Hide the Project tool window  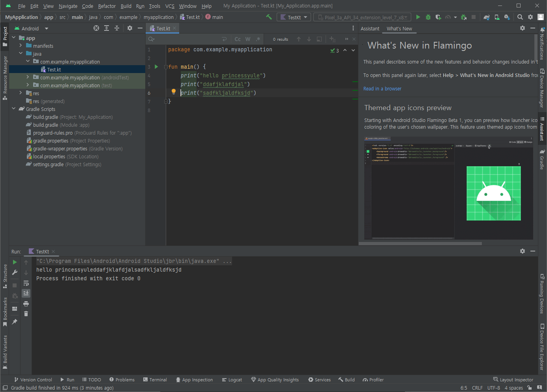[x=140, y=28]
